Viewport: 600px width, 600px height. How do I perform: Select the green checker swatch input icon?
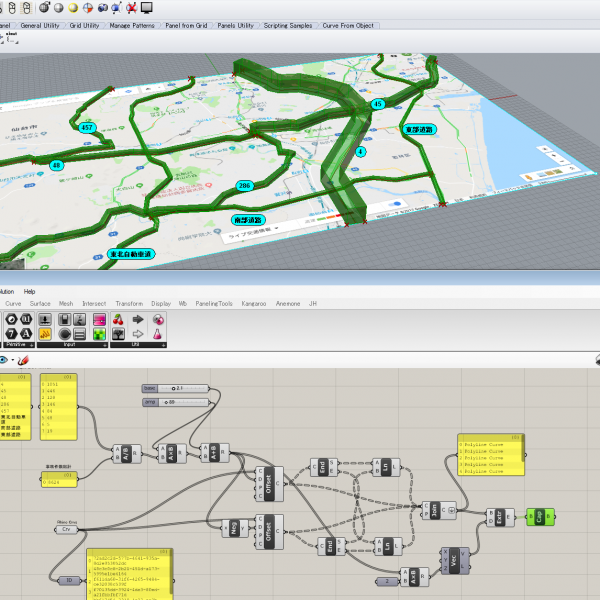pyautogui.click(x=99, y=334)
